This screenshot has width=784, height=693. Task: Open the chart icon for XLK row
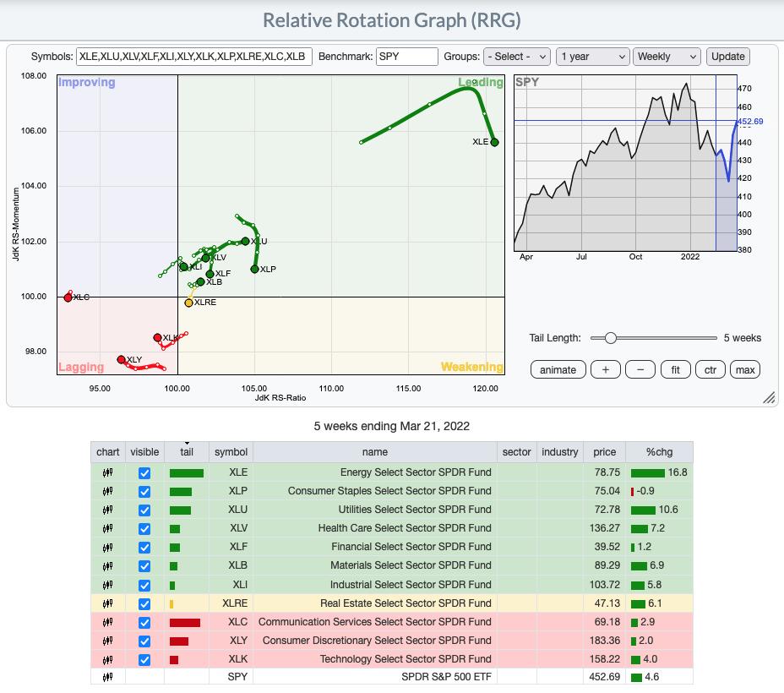[x=107, y=659]
